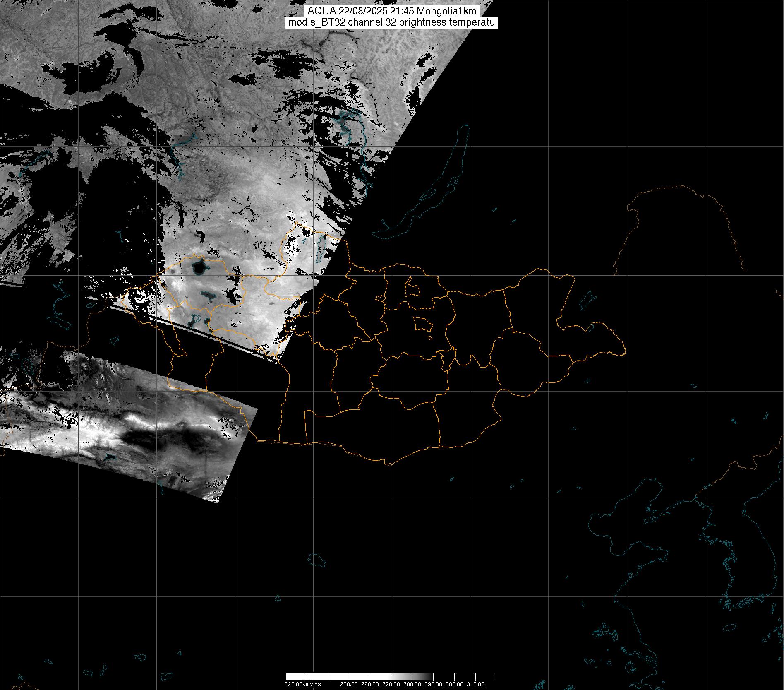Click the southernmost point of Mongolia's border
784x690 pixels.
click(x=389, y=465)
